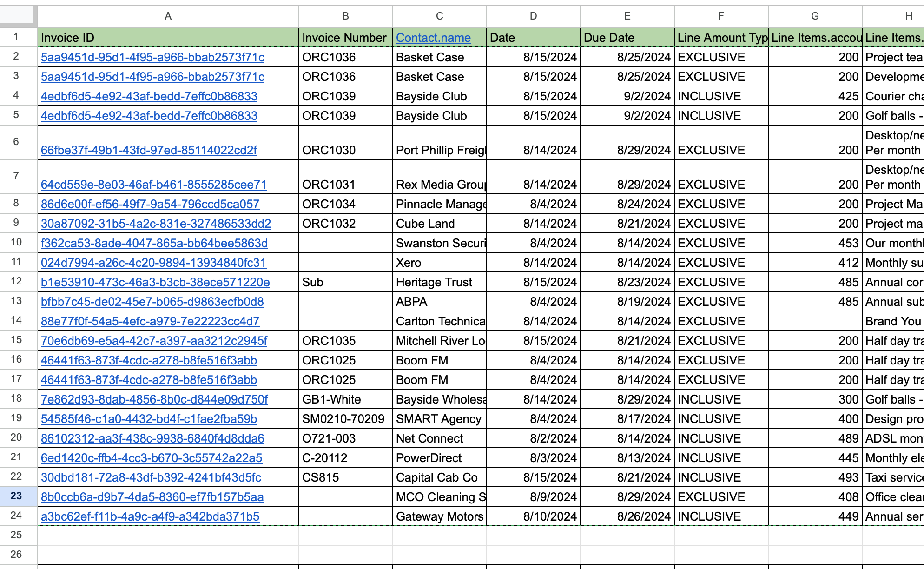Open invoice link 54585f46-c1a0-4432-bd4f-c1fae2fba59b
Screen dimensions: 924x569
pos(149,419)
